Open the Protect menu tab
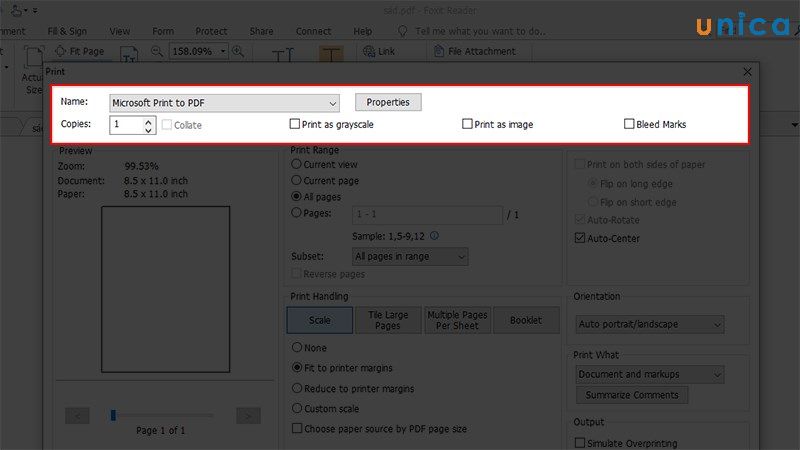 pos(211,31)
